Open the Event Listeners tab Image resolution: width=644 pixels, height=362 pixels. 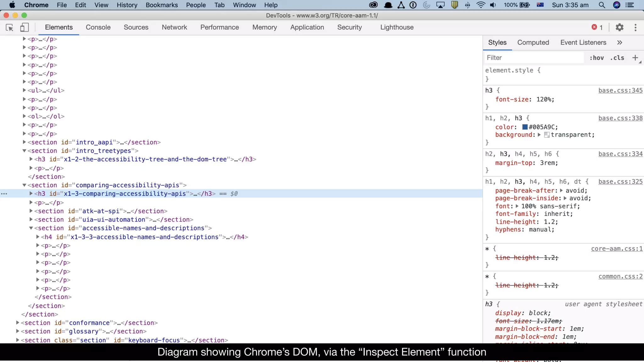(583, 42)
